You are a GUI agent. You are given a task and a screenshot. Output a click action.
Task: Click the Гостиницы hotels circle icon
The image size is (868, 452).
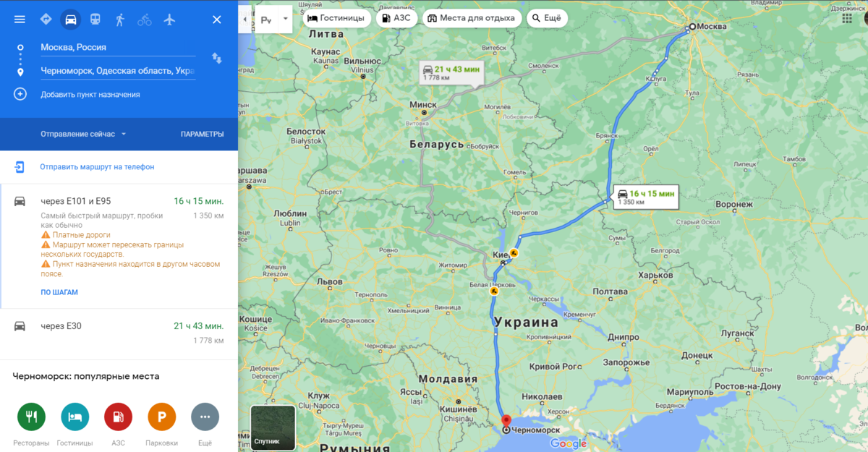[75, 417]
